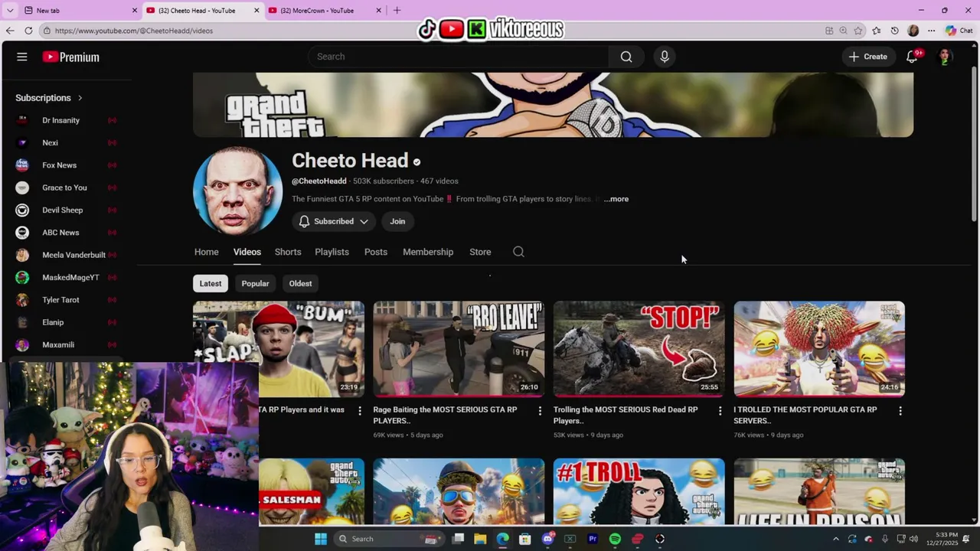Open MaskedMageYT subscription

(x=66, y=277)
